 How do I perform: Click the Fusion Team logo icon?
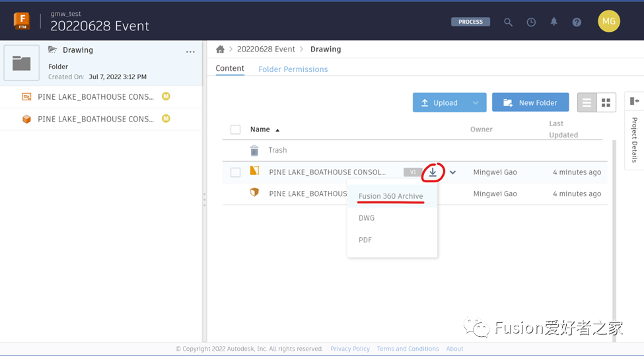[22, 21]
